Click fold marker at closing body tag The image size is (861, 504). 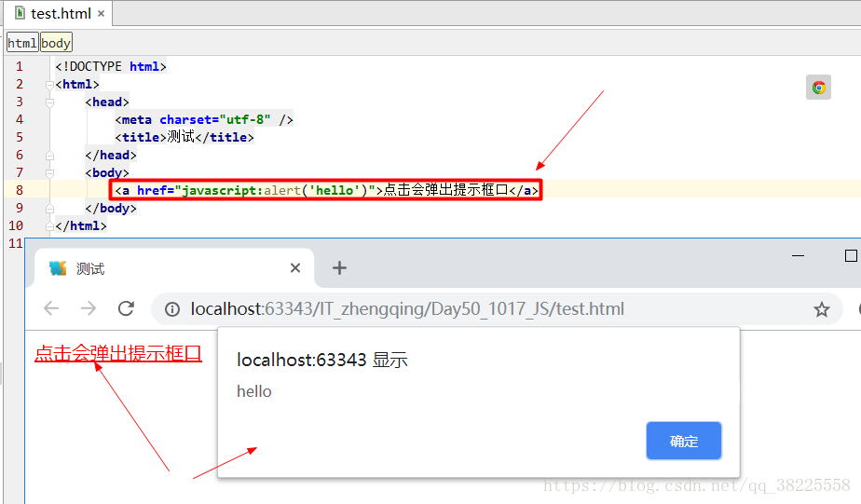coord(49,209)
